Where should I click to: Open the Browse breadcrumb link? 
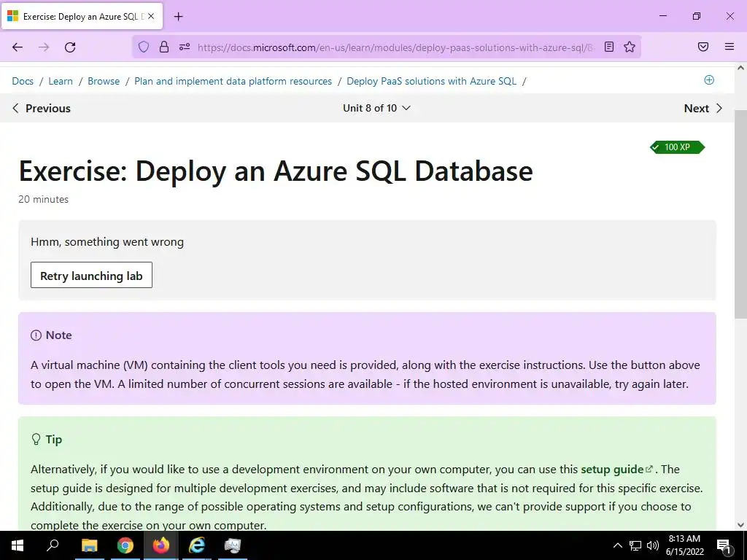pyautogui.click(x=104, y=81)
